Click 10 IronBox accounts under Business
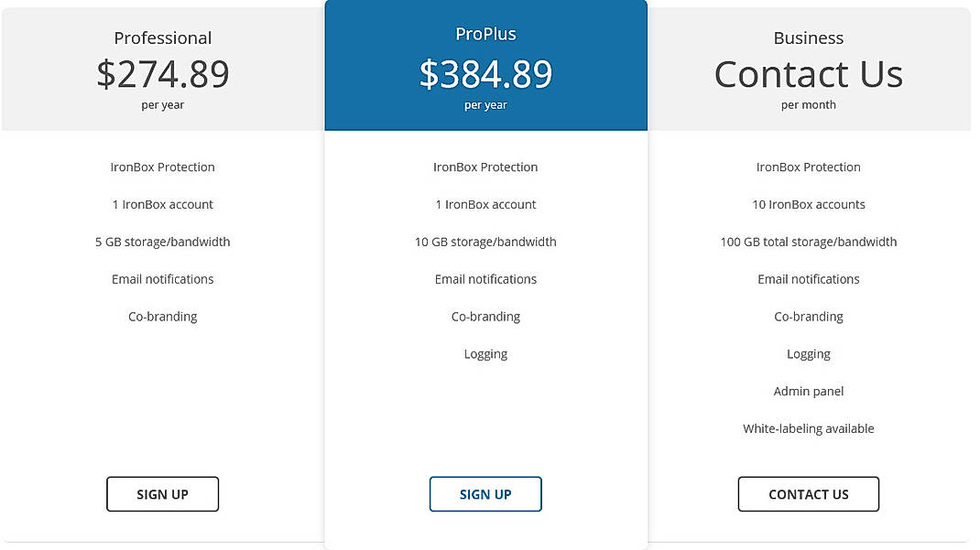Viewport: 980px width, 550px height. point(808,204)
